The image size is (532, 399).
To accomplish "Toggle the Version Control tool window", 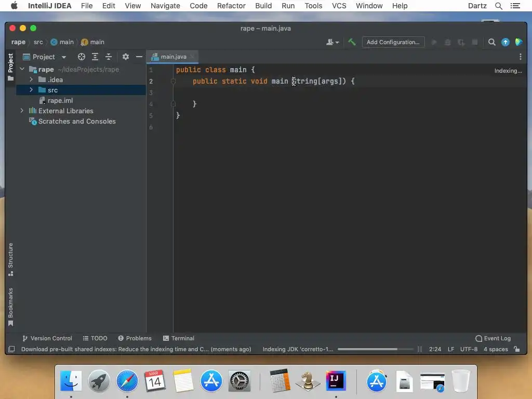I will [47, 338].
